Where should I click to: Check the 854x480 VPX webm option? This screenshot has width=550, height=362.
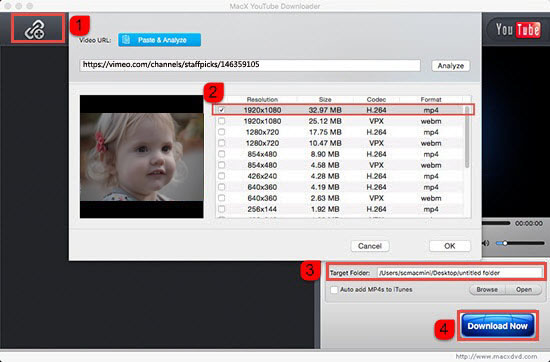[221, 165]
